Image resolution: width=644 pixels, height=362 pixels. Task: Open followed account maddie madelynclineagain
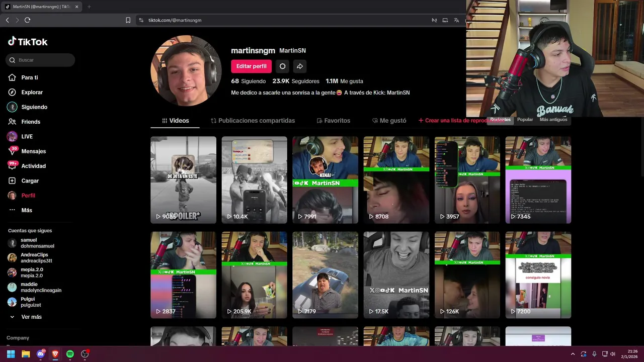[34, 287]
